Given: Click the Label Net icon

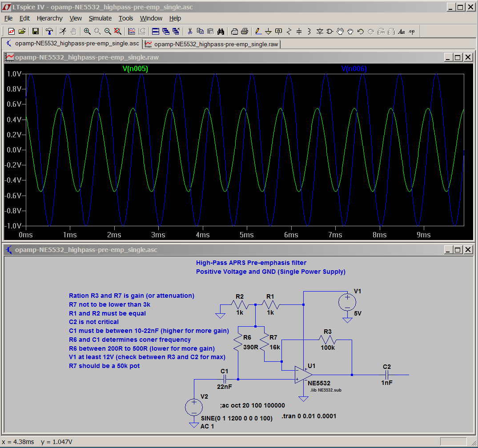Looking at the screenshot, I should click(x=278, y=31).
